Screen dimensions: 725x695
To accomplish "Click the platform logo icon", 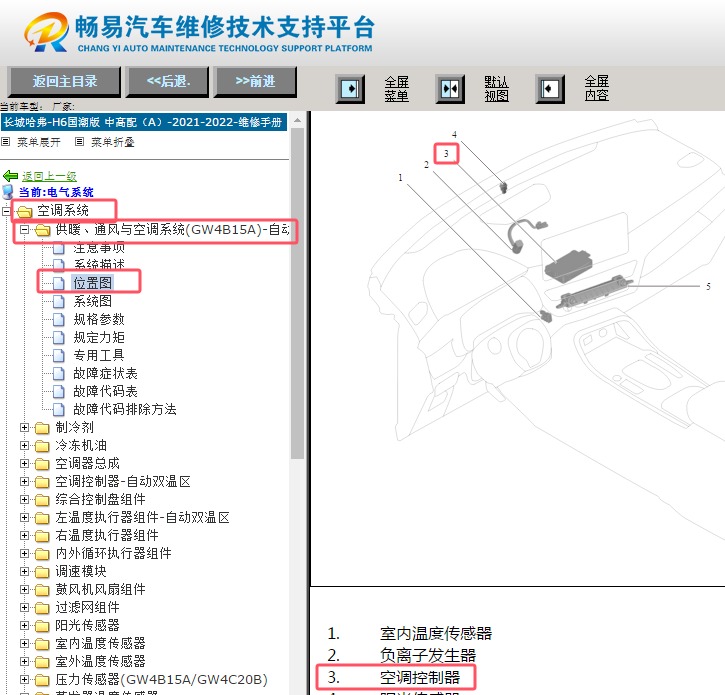I will pyautogui.click(x=47, y=31).
